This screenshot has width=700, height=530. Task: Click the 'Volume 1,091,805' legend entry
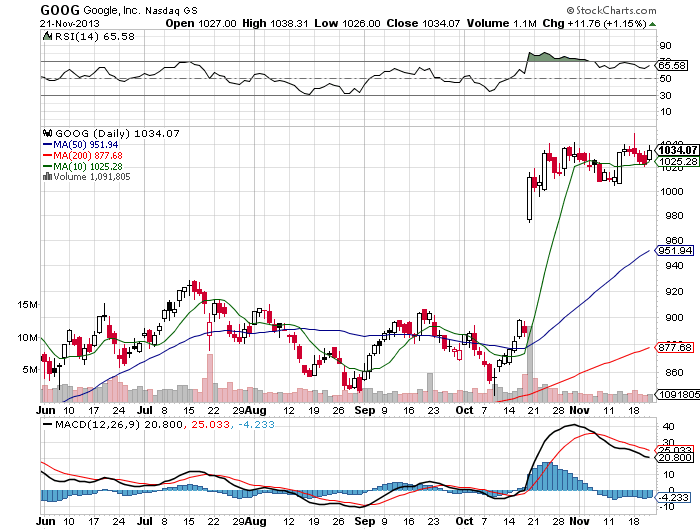pos(92,177)
